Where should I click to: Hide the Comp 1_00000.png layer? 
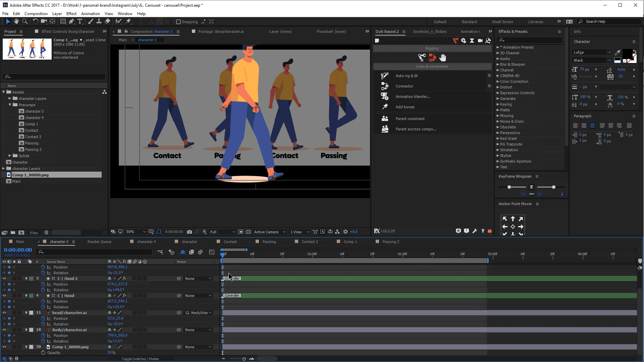click(x=4, y=347)
